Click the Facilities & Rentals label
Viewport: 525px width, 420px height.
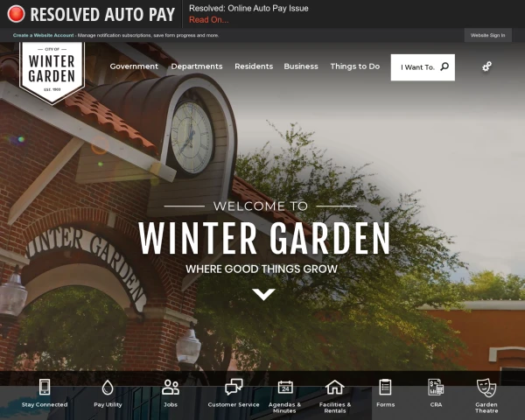[x=335, y=408]
